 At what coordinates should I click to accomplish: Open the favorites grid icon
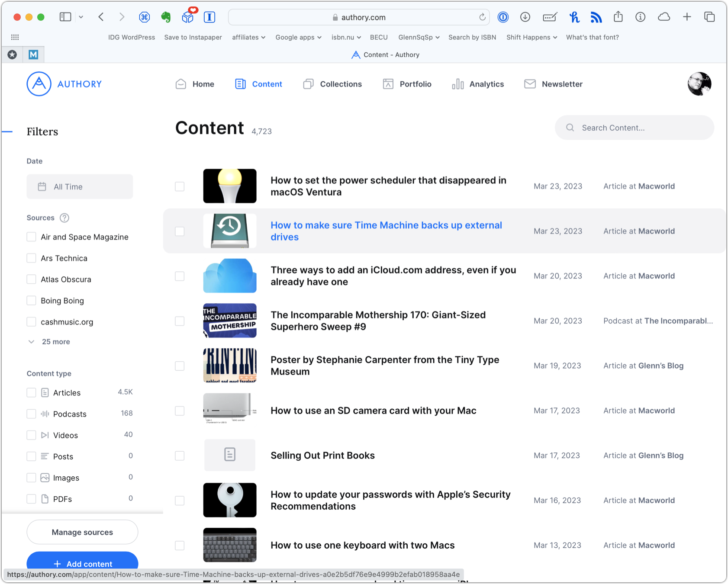(x=15, y=37)
